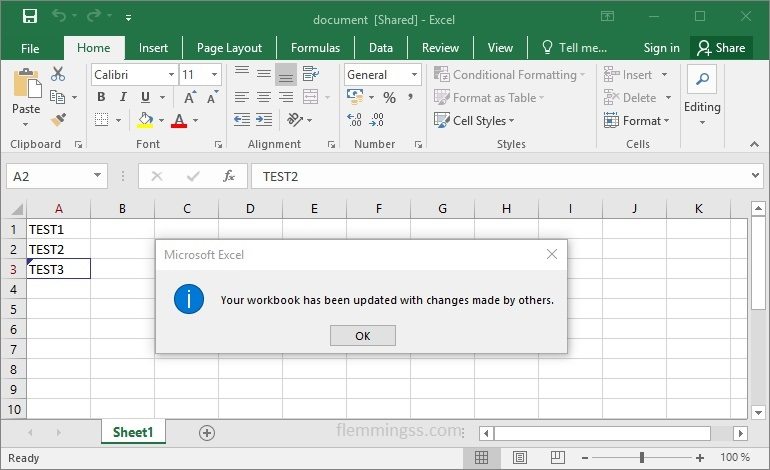The width and height of the screenshot is (770, 470).
Task: Increase font size with larger A icon
Action: (190, 97)
